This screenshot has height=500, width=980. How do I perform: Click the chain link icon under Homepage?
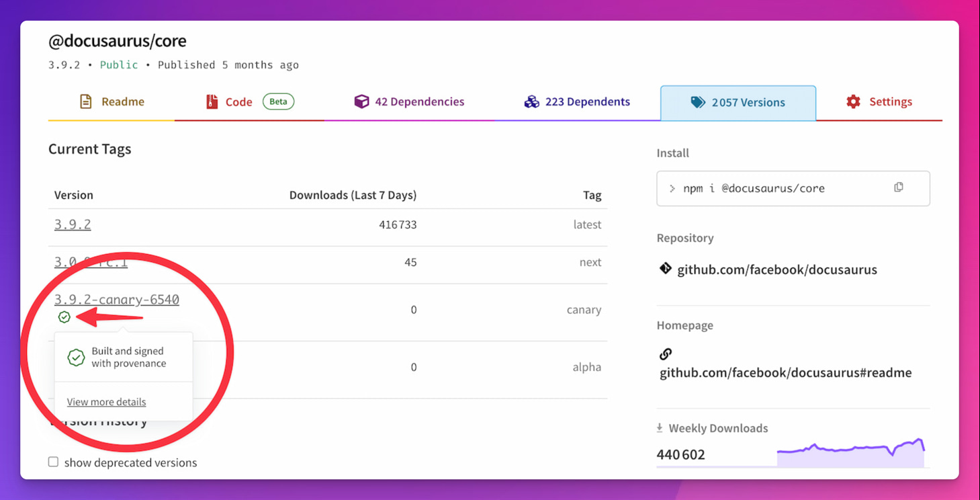pos(665,353)
